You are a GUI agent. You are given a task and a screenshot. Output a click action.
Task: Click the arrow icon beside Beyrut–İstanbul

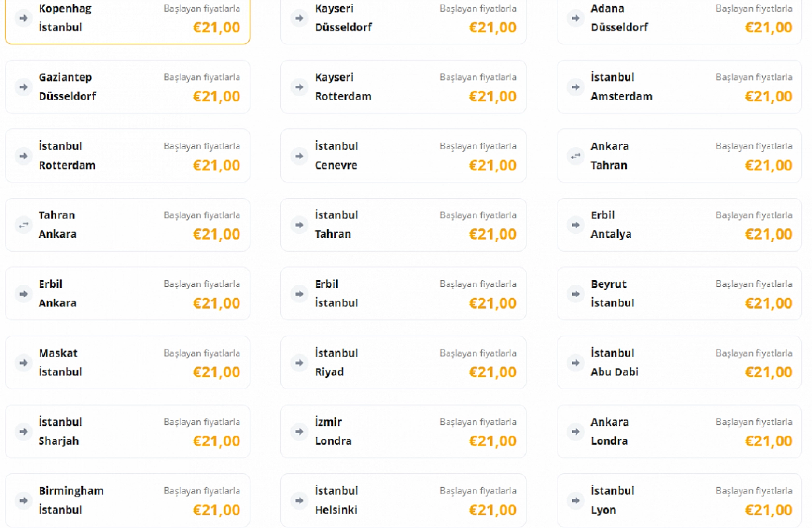click(x=575, y=294)
